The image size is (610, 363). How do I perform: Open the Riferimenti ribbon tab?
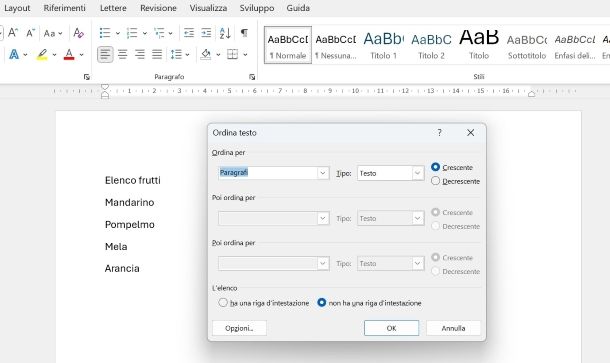point(64,8)
